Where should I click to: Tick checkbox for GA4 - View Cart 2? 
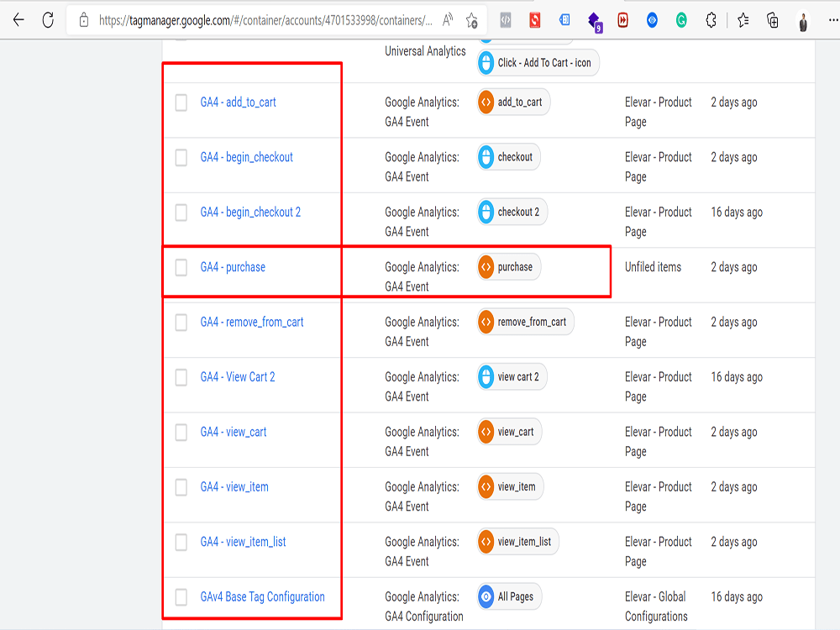click(x=181, y=377)
